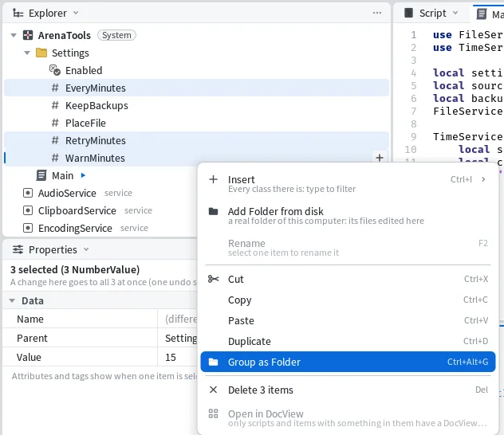Choose Delete 3 items

(x=348, y=390)
